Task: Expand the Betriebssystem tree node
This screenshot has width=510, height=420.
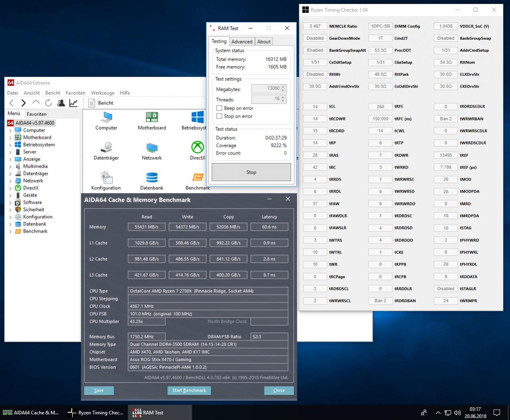Action: click(x=10, y=144)
